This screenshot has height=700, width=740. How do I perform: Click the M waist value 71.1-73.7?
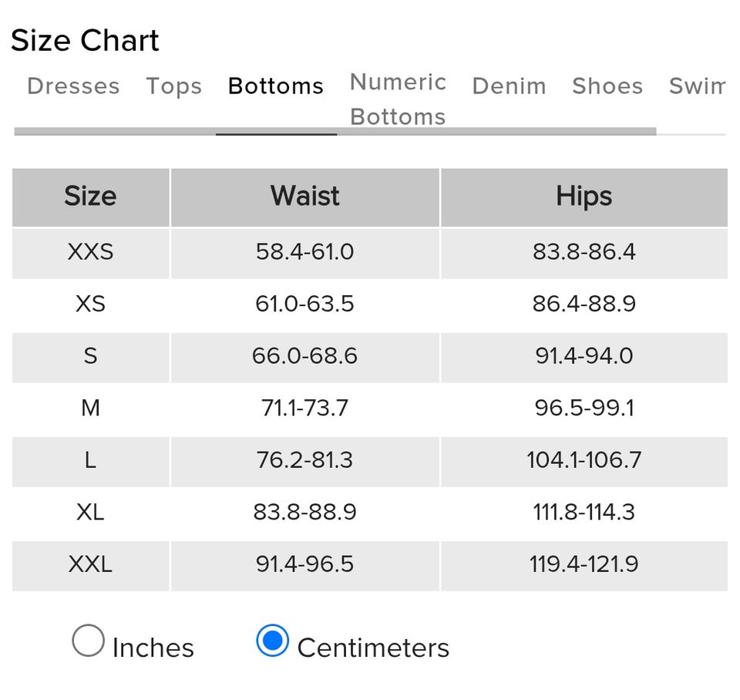304,408
